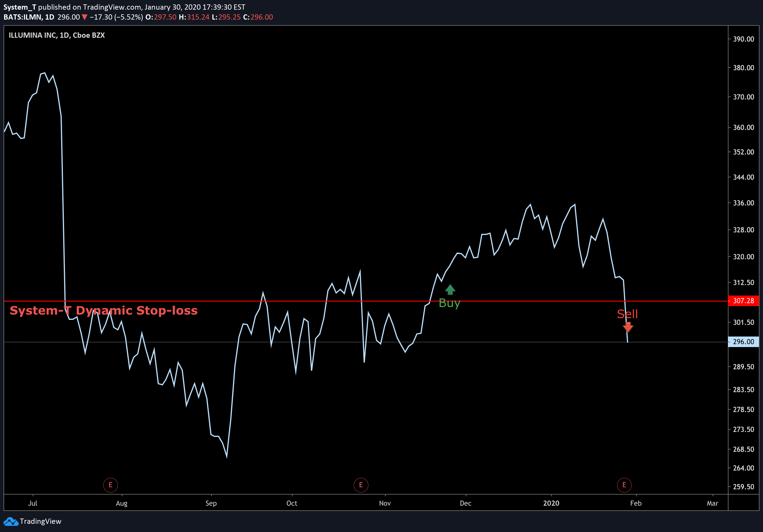Click the red horizontal stop-loss line

click(365, 301)
